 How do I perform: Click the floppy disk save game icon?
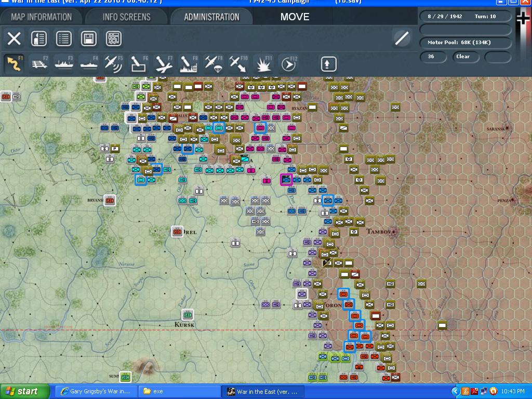click(x=88, y=38)
